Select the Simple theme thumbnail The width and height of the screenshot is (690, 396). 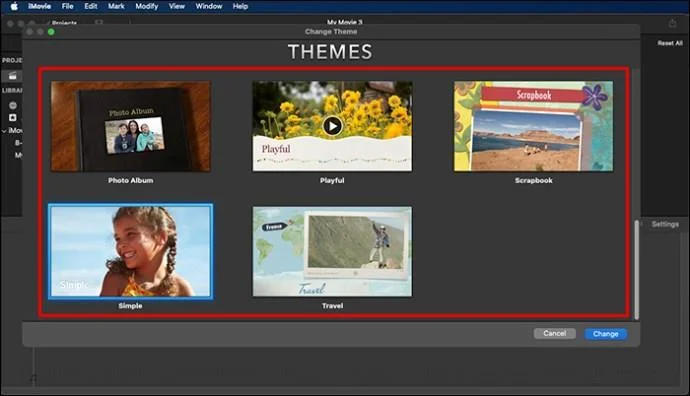131,252
